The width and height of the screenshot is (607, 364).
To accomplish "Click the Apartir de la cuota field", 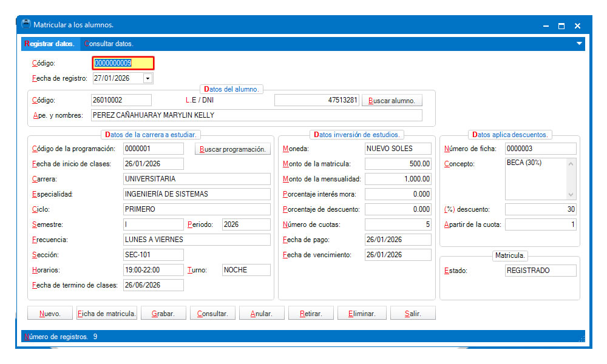I will pos(540,224).
